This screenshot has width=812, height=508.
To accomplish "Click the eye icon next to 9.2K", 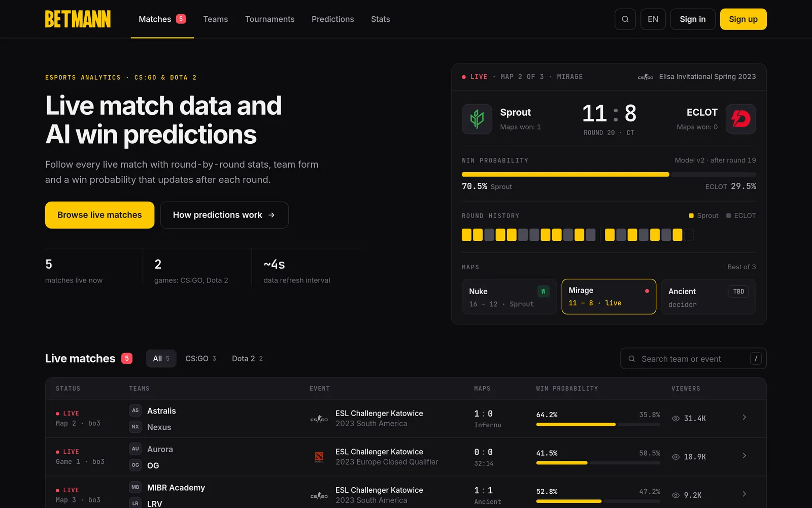I will coord(675,495).
